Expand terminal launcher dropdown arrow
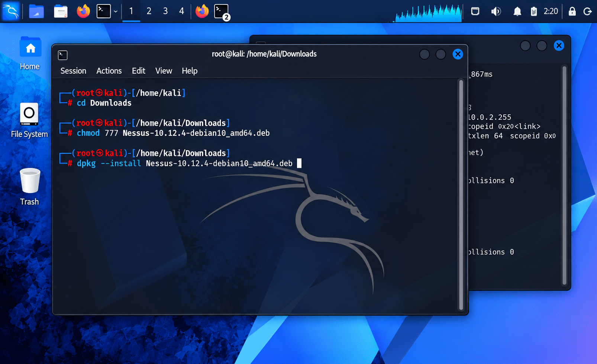Viewport: 597px width, 364px height. click(x=116, y=12)
